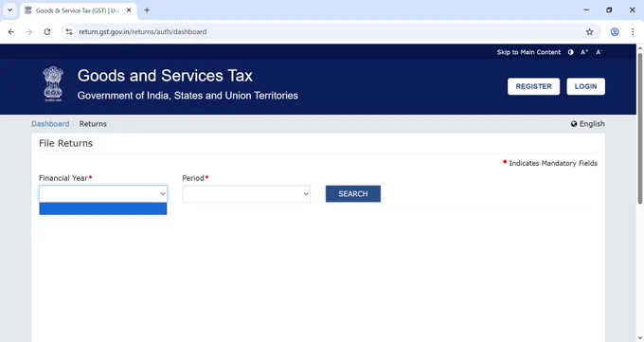Open site information icon in address bar
Screen dimensions: 644x342
69,31
